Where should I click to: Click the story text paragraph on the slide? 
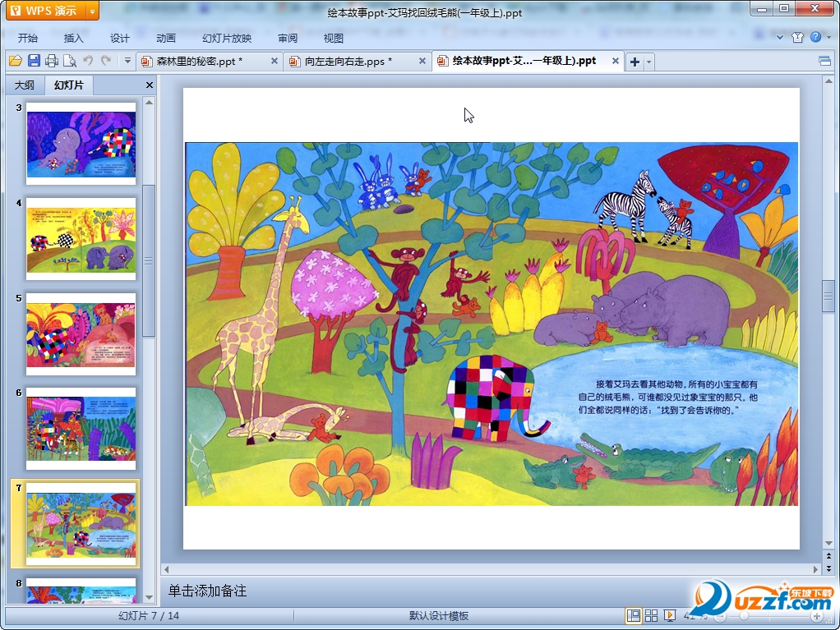[x=668, y=398]
